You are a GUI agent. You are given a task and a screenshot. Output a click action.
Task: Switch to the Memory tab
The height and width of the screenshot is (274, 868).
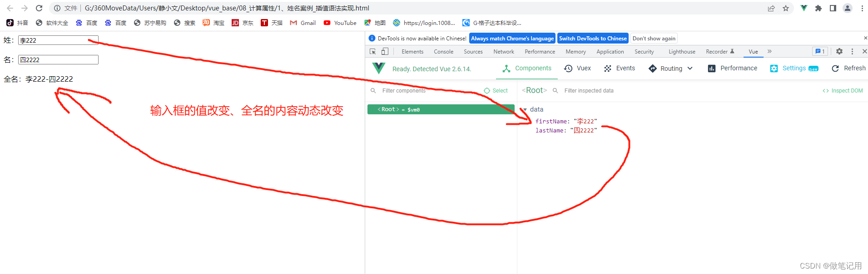click(575, 52)
